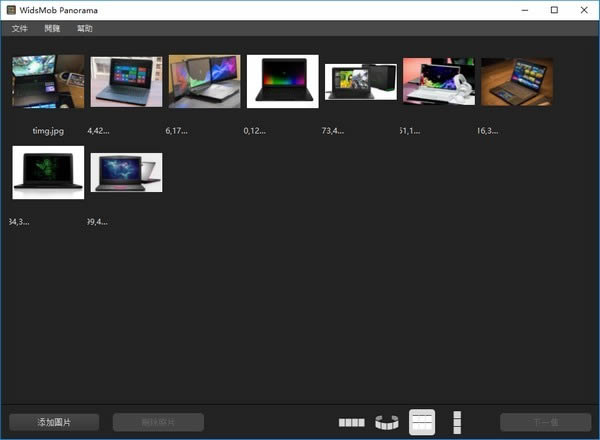Open the middle menu between 文件 and 帮助

coord(52,28)
